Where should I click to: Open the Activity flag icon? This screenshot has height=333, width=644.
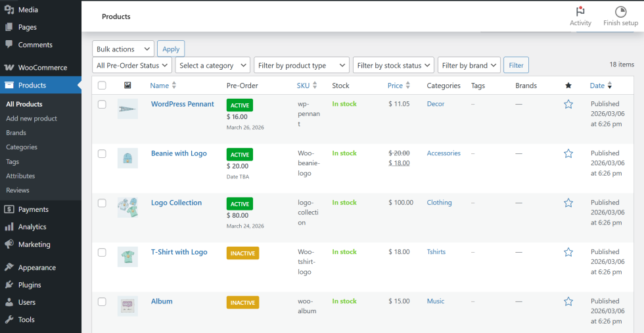tap(580, 12)
